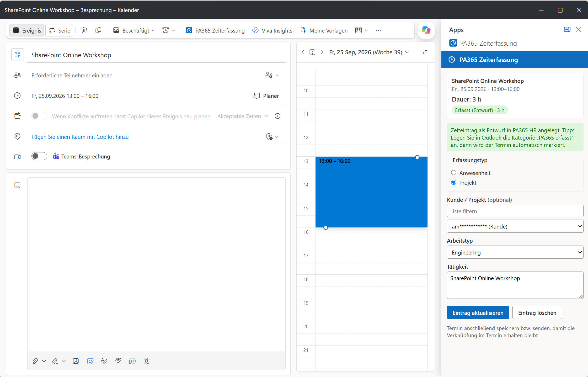
Task: Expand the attach file dropdown arrow
Action: [x=44, y=361]
